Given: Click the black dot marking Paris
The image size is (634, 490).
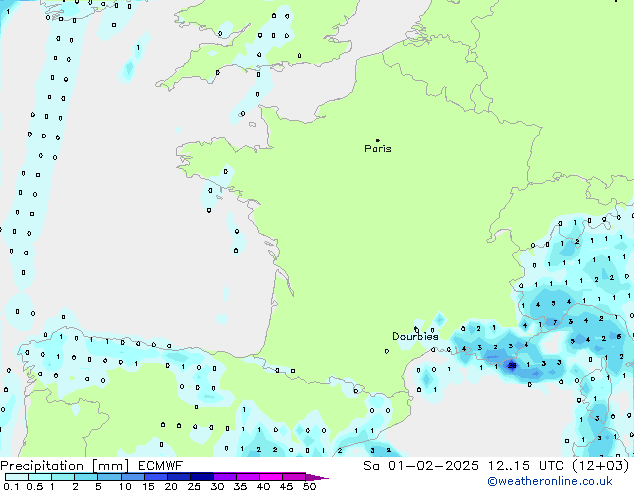Looking at the screenshot, I should point(378,140).
